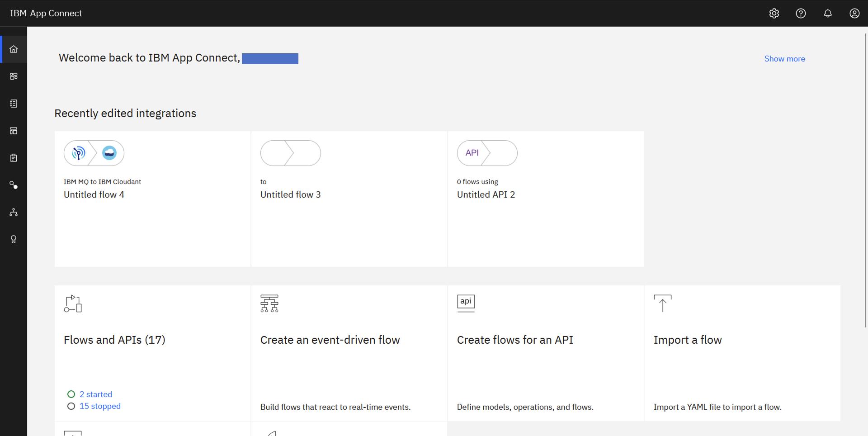
Task: Open the Settings gear icon
Action: 774,14
